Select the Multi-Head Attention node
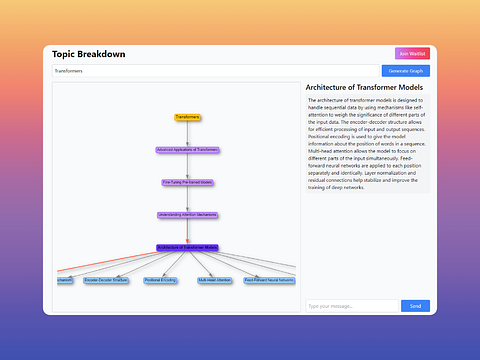This screenshot has width=480, height=360. [x=214, y=280]
